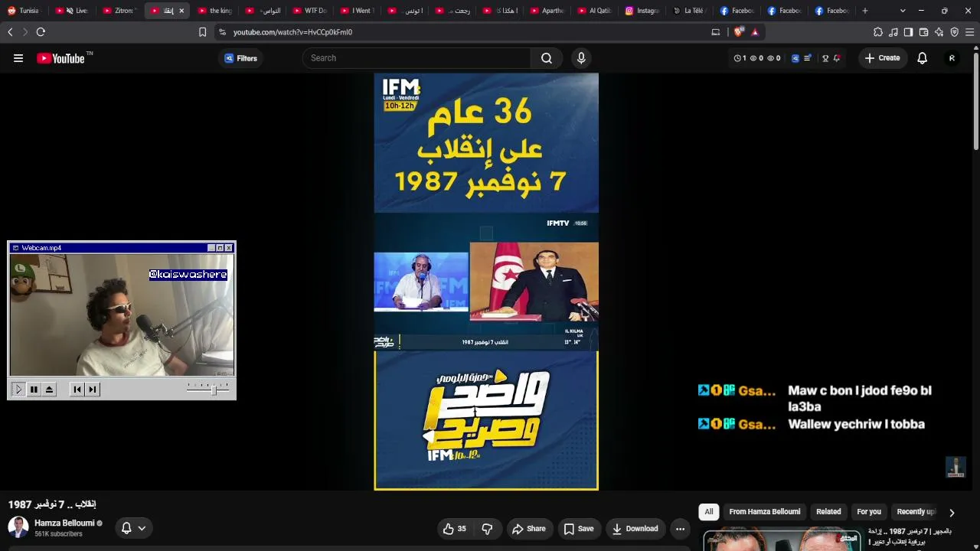The image size is (980, 551).
Task: Show more filter chips with right chevron
Action: point(952,513)
